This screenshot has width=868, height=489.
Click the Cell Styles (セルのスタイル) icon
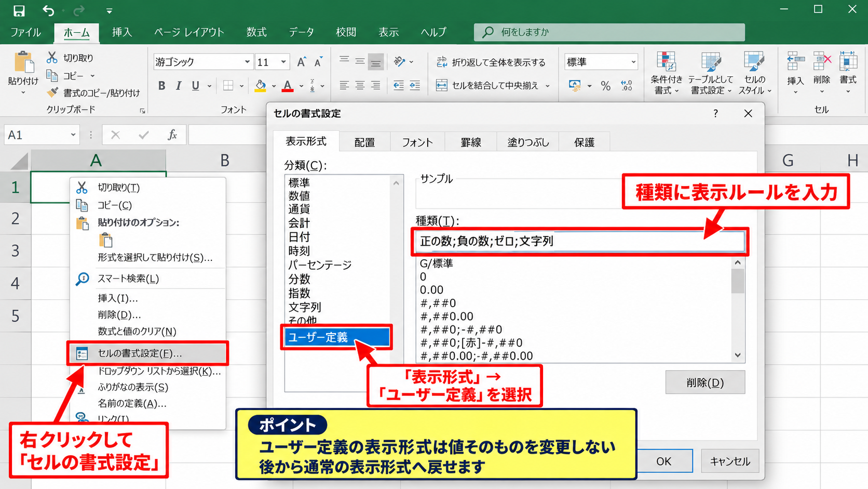(x=754, y=62)
